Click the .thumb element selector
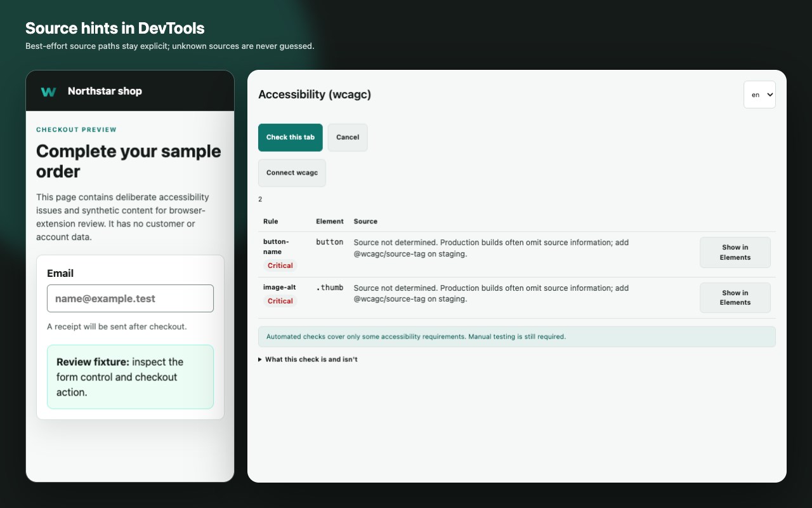Image resolution: width=812 pixels, height=508 pixels. [x=330, y=288]
